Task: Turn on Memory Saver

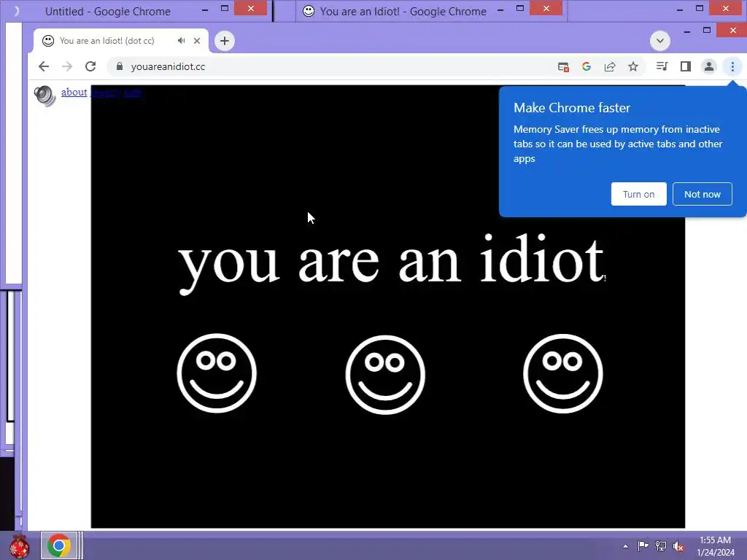Action: 639,194
